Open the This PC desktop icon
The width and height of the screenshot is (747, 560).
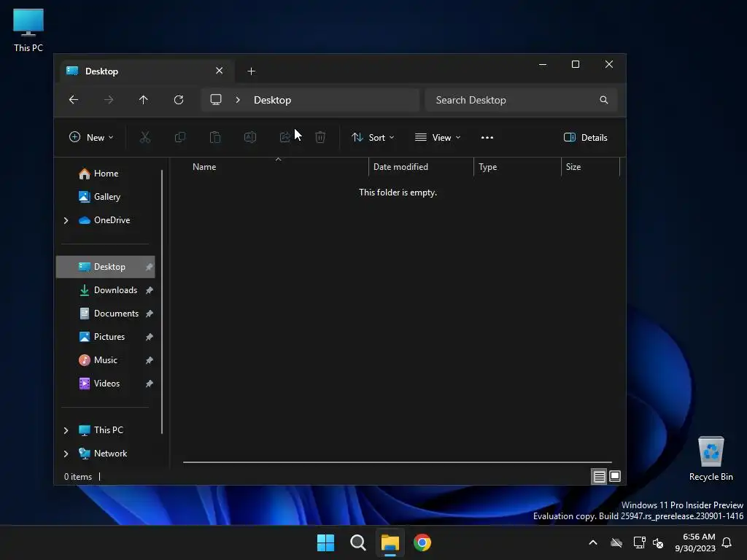pyautogui.click(x=28, y=29)
